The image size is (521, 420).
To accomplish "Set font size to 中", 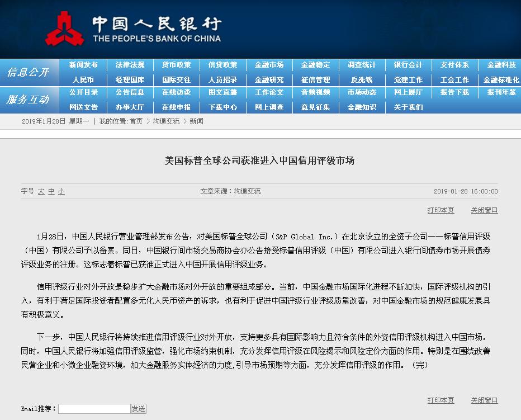I will click(51, 191).
